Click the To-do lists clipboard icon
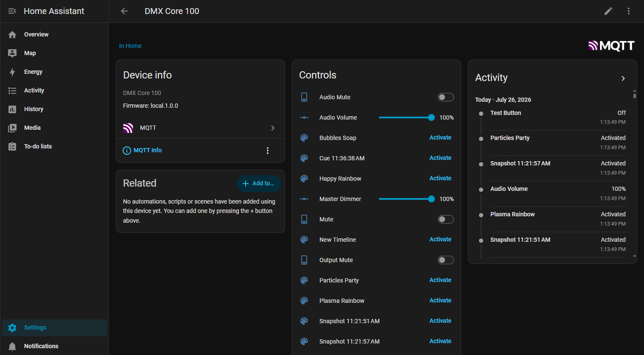Viewport: 644px width, 355px height. (x=12, y=146)
